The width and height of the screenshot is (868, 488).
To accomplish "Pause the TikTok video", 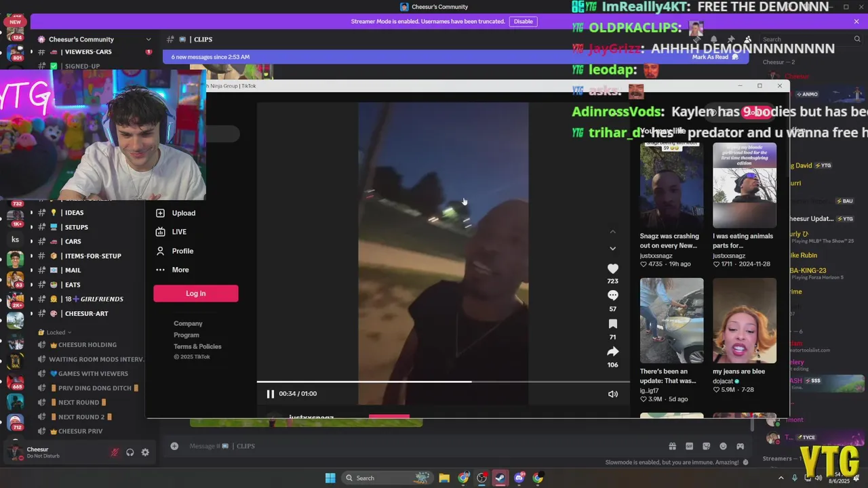I will (x=271, y=394).
